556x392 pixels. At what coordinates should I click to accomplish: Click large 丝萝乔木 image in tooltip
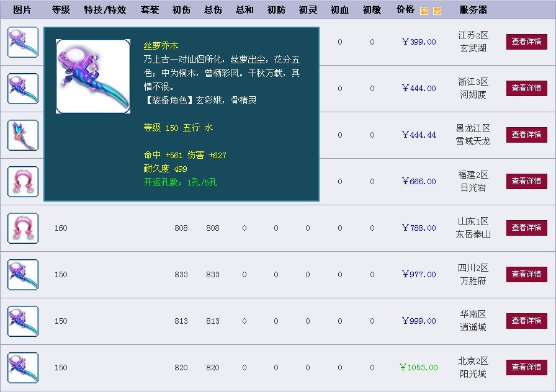click(93, 76)
